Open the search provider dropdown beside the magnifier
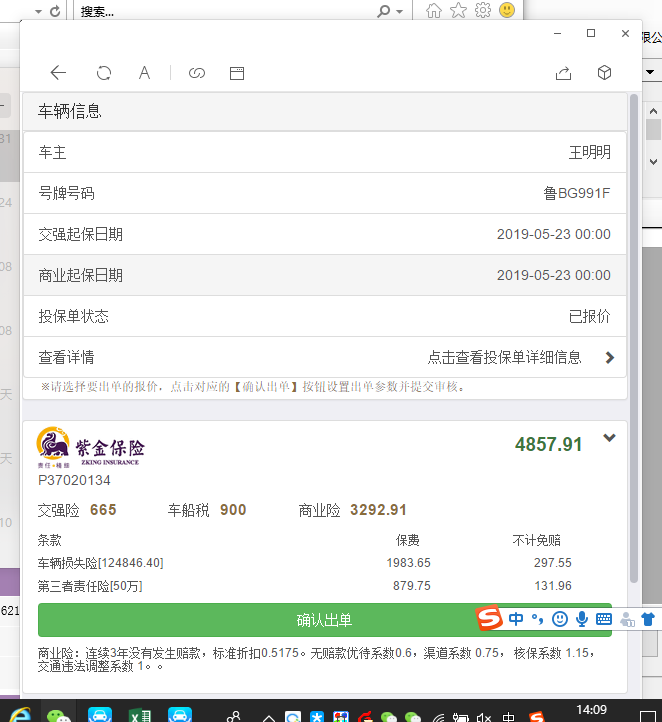The height and width of the screenshot is (722, 662). pos(399,12)
